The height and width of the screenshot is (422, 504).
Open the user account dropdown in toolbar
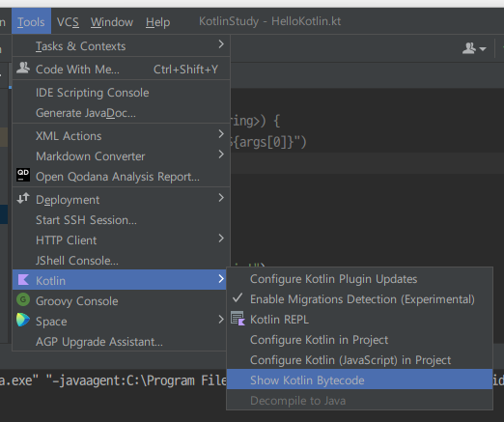pos(474,48)
